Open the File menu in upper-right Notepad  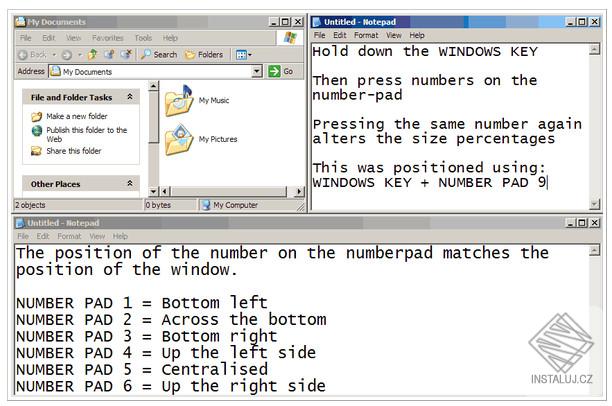(319, 35)
